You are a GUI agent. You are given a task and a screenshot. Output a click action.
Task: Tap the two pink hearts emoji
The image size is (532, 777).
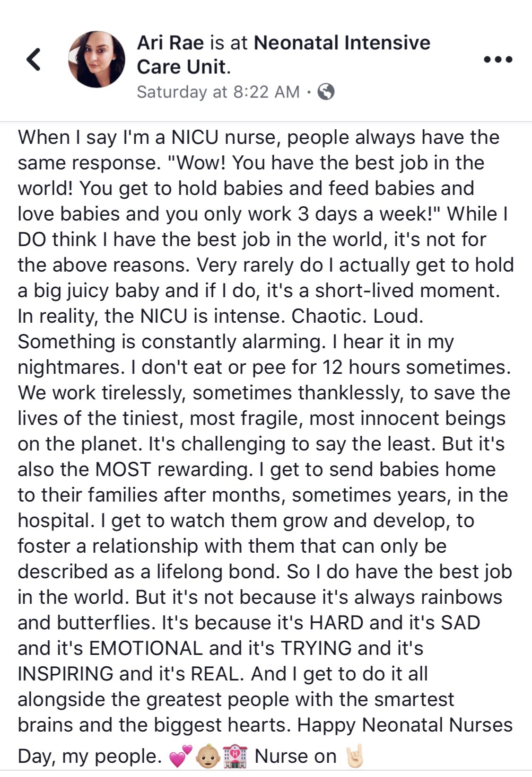tap(181, 756)
